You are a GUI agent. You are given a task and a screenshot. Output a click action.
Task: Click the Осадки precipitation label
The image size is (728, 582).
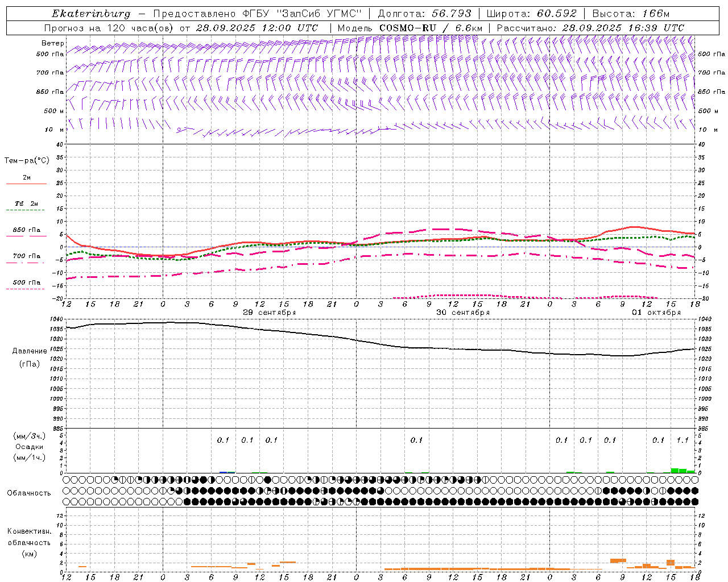pos(30,447)
